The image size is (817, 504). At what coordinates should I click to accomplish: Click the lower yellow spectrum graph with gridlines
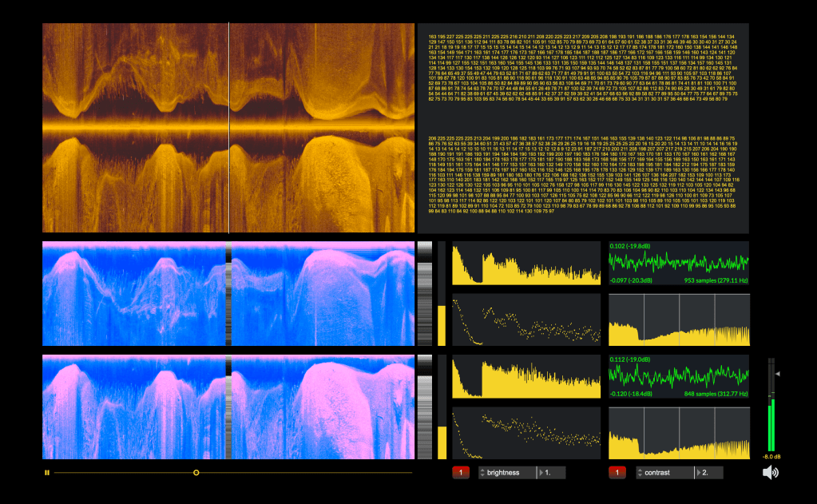pos(679,433)
